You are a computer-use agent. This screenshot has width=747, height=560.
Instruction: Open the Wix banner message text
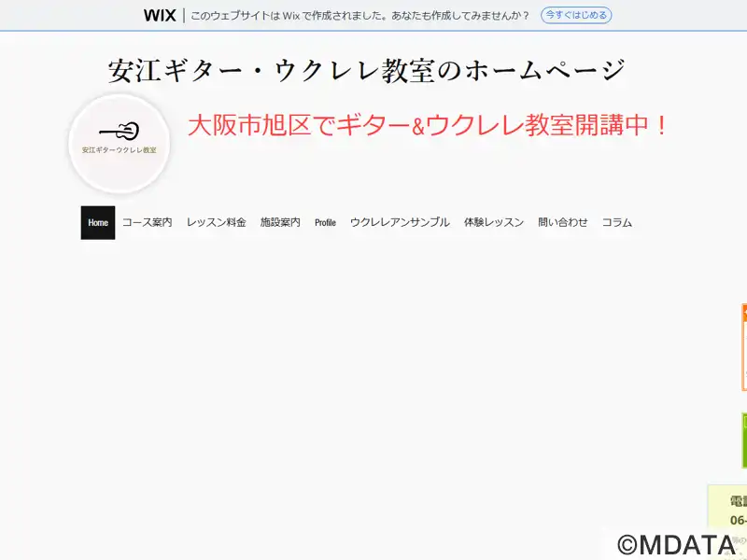pos(360,16)
